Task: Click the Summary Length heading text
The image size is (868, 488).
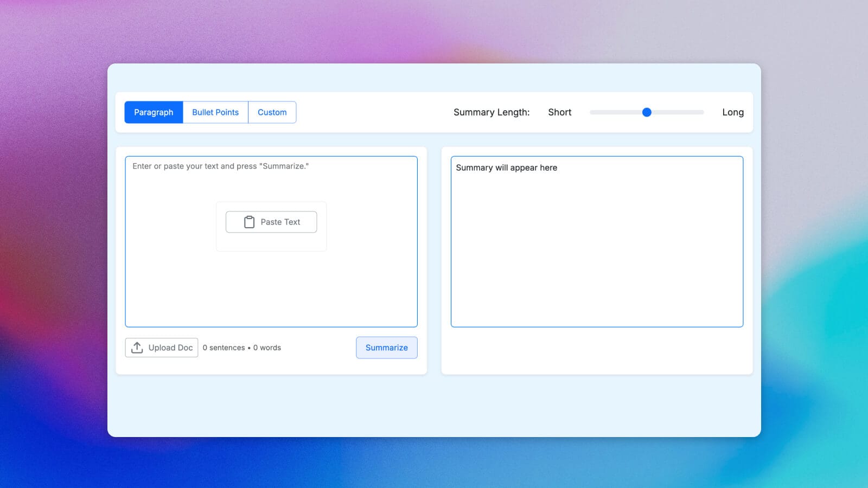Action: [x=492, y=112]
